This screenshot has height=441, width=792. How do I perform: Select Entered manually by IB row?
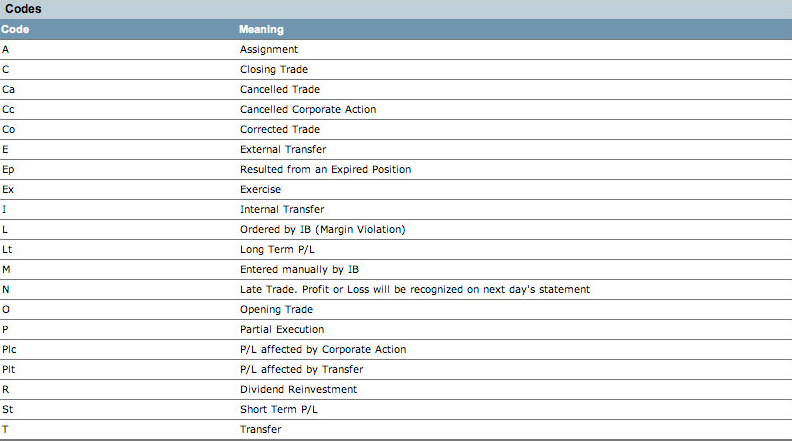pyautogui.click(x=396, y=270)
